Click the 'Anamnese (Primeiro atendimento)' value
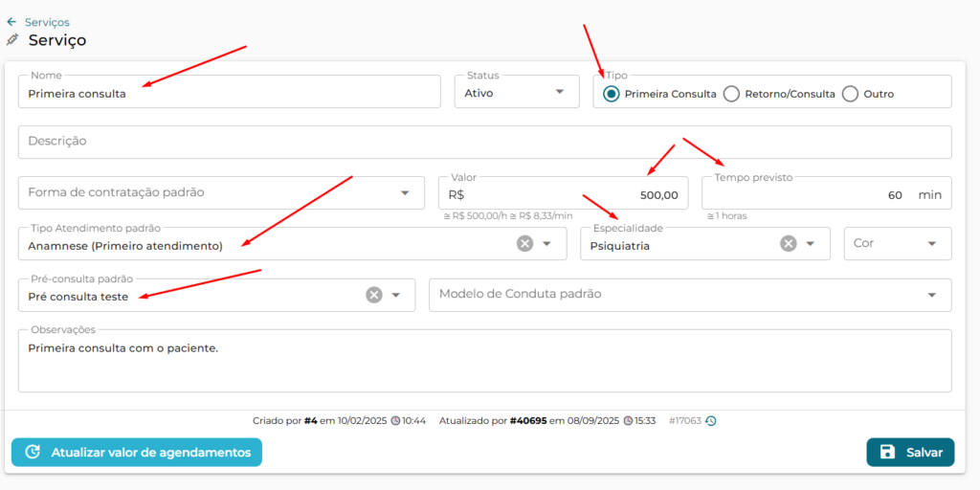Screen dimensions: 980x490 point(125,246)
